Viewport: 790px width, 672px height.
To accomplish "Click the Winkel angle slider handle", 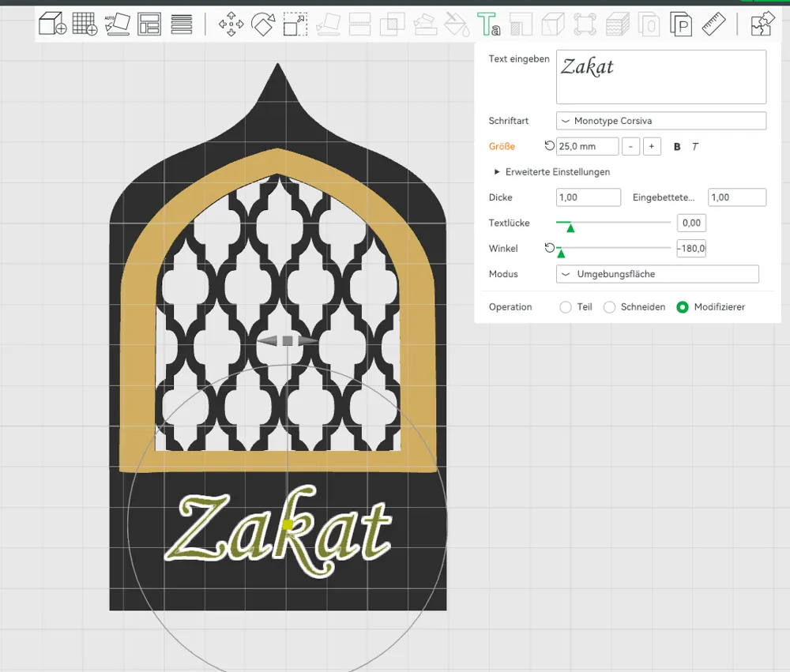I will 561,253.
